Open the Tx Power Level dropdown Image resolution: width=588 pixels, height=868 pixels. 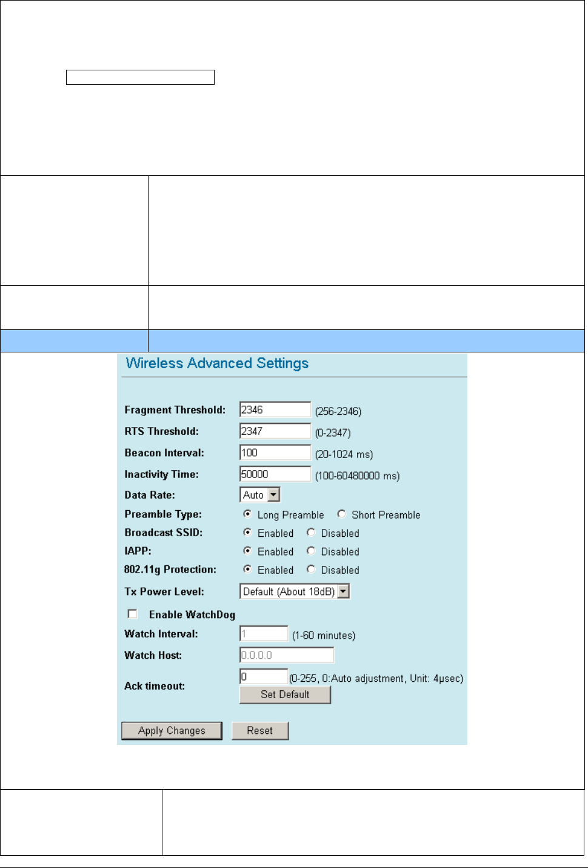[295, 591]
